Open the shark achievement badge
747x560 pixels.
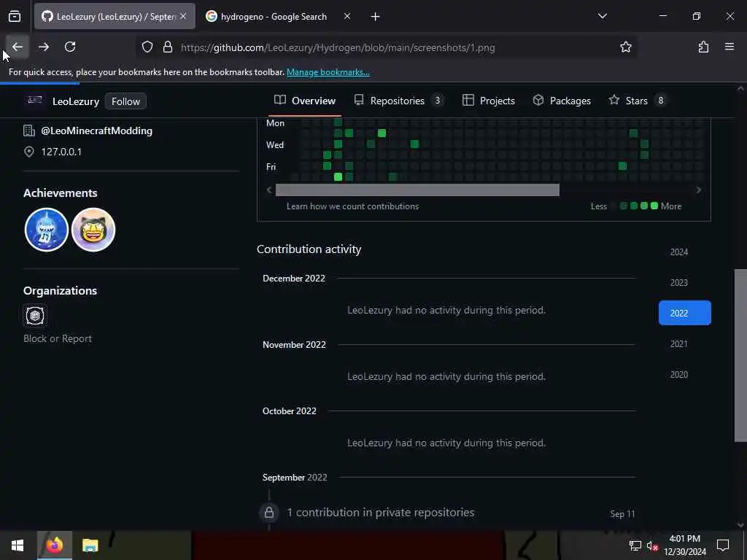[47, 230]
